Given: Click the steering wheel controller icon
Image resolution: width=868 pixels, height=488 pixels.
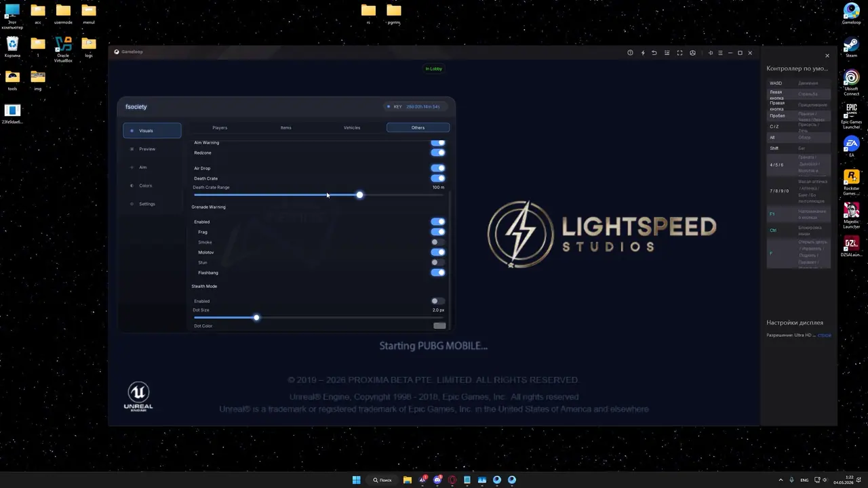Looking at the screenshot, I should [692, 53].
